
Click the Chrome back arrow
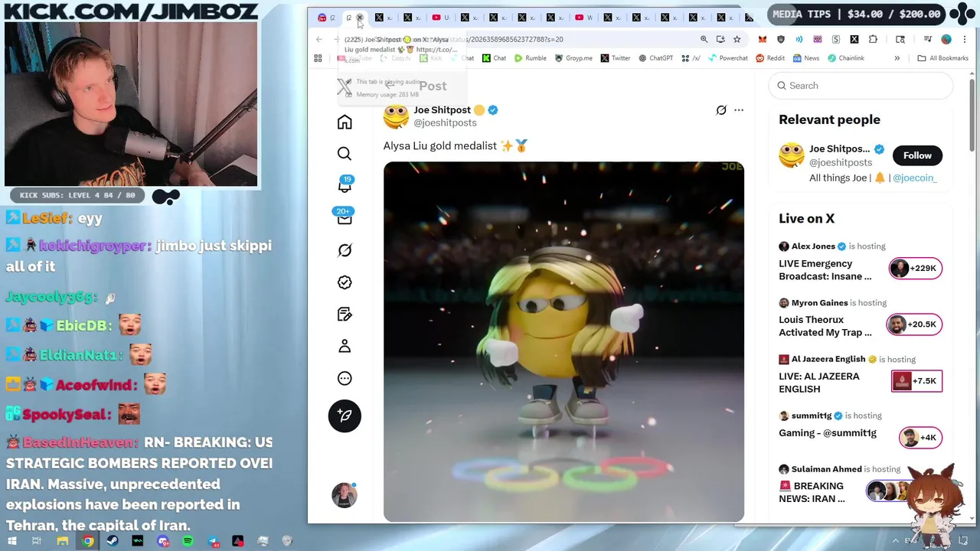[319, 39]
